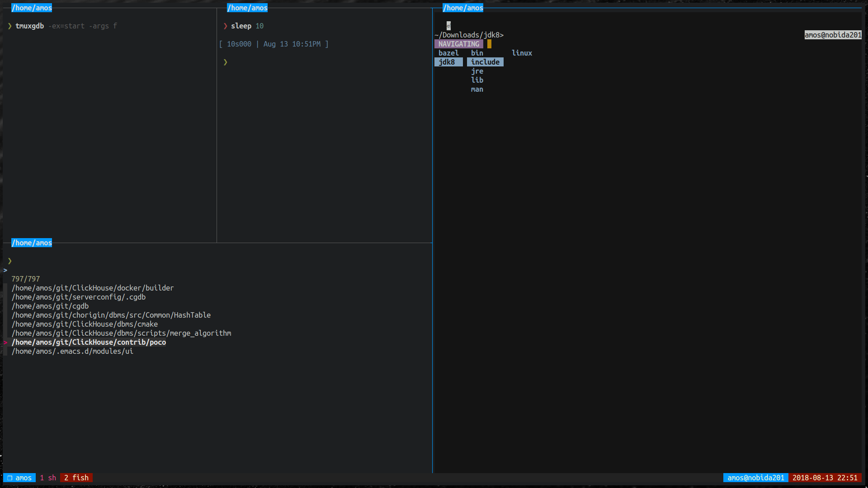Choose ClickHouse/contrib/poco path in fuzzy list
The width and height of the screenshot is (868, 488).
coord(89,342)
